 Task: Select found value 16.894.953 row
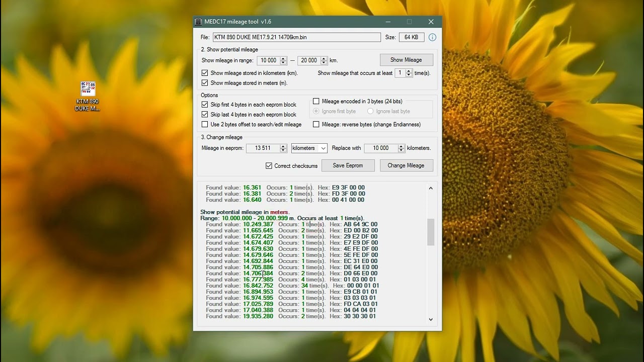coord(292,292)
